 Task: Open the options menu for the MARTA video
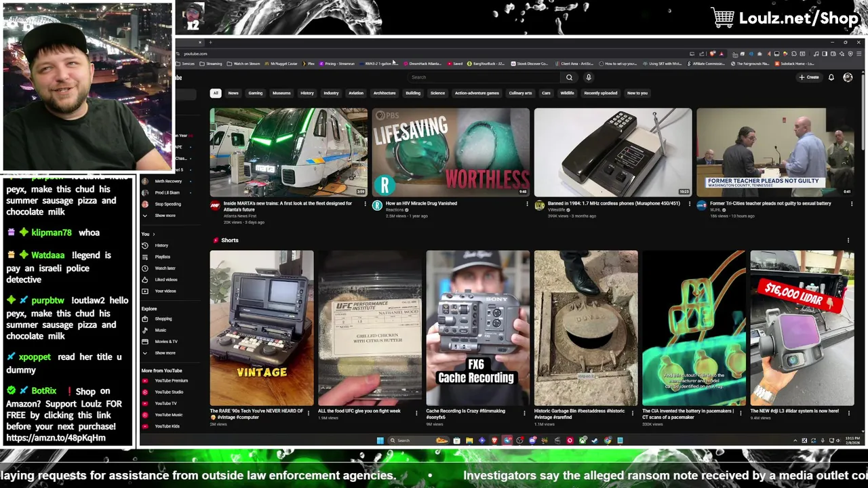(365, 204)
